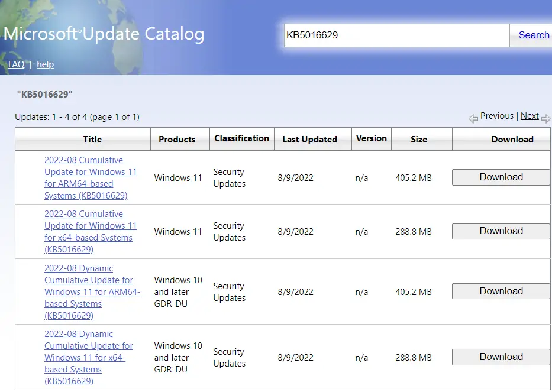Sort results by the Title column
Image resolution: width=552 pixels, height=392 pixels.
click(92, 139)
